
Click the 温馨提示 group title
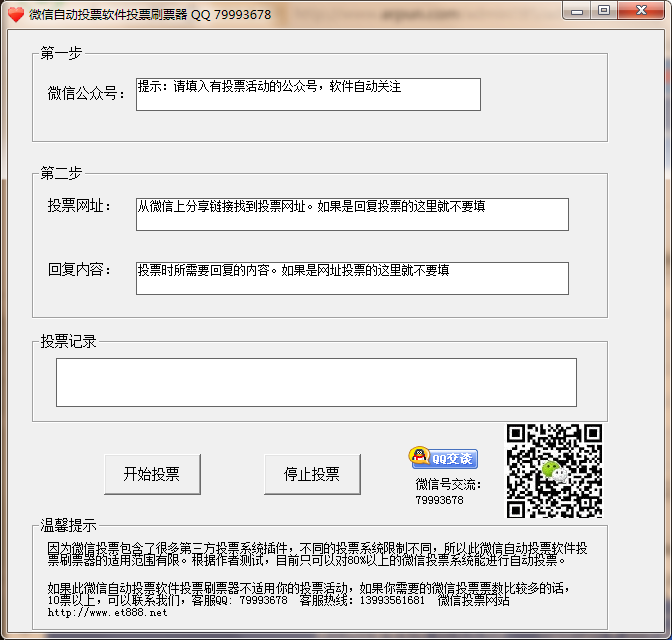click(68, 525)
